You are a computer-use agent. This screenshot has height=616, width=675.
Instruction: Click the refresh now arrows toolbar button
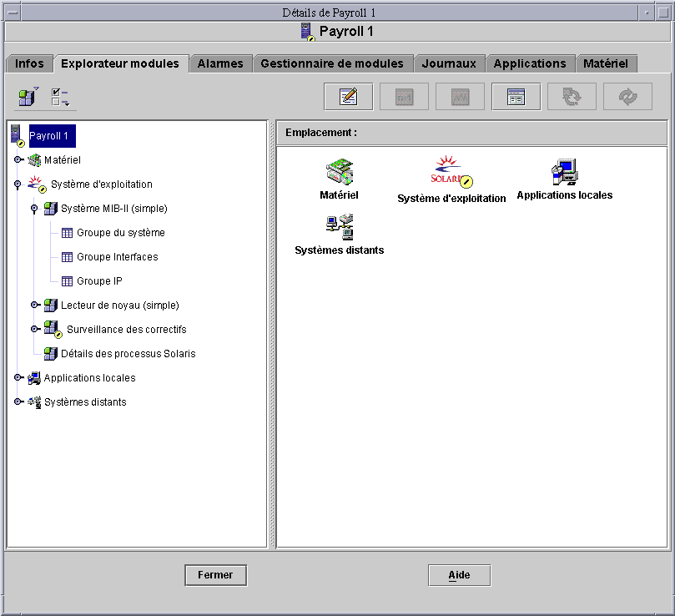628,97
